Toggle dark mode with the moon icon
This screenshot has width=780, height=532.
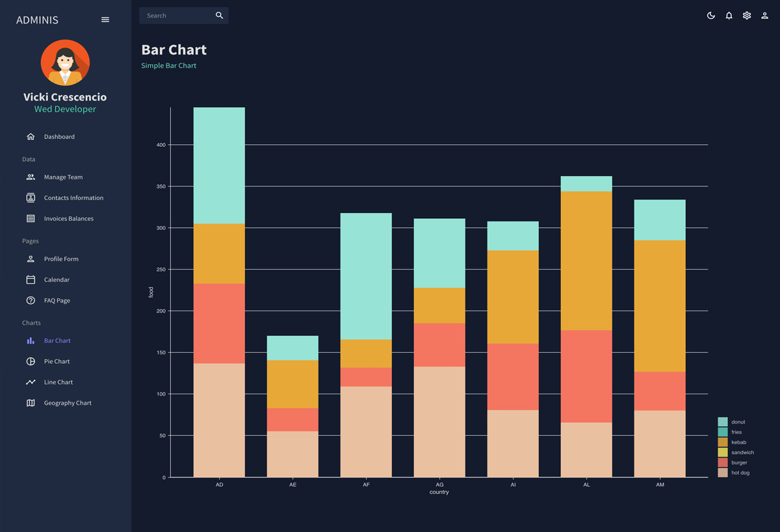pyautogui.click(x=711, y=16)
